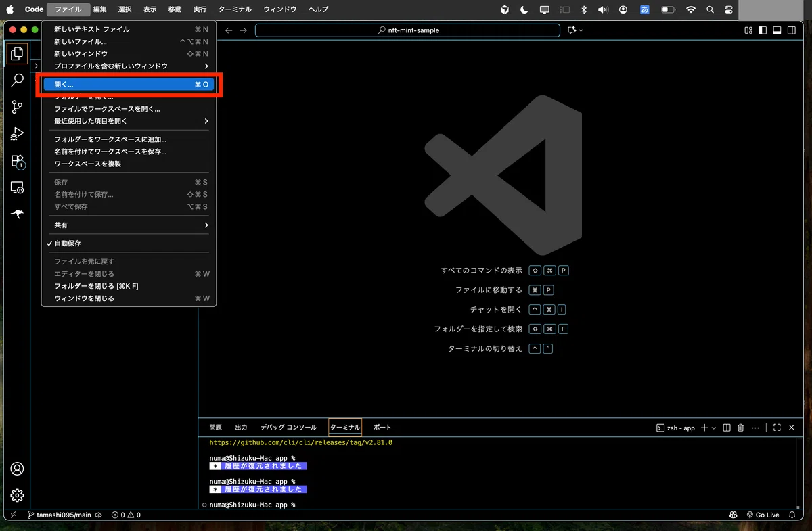Open the Run and Debug view
The height and width of the screenshot is (531, 812).
17,134
